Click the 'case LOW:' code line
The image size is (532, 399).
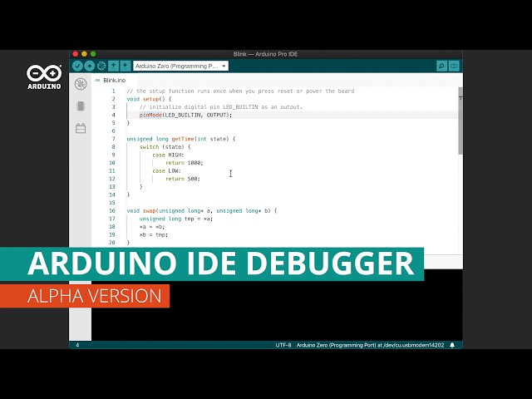[166, 170]
